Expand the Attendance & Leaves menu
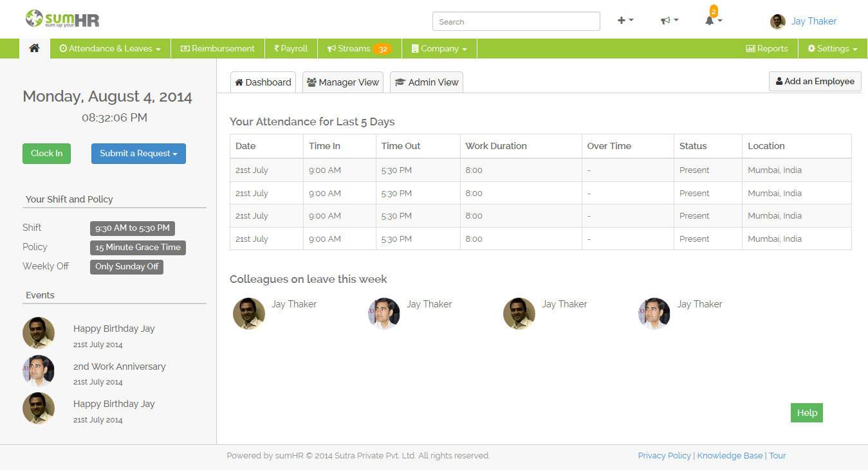 [x=110, y=48]
